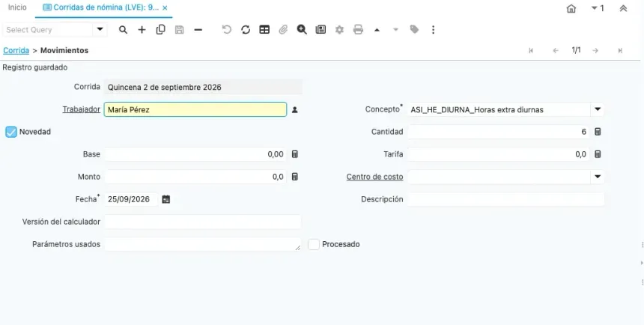Open calculator for Monto field
Screen dimensions: 644x325
[294, 177]
